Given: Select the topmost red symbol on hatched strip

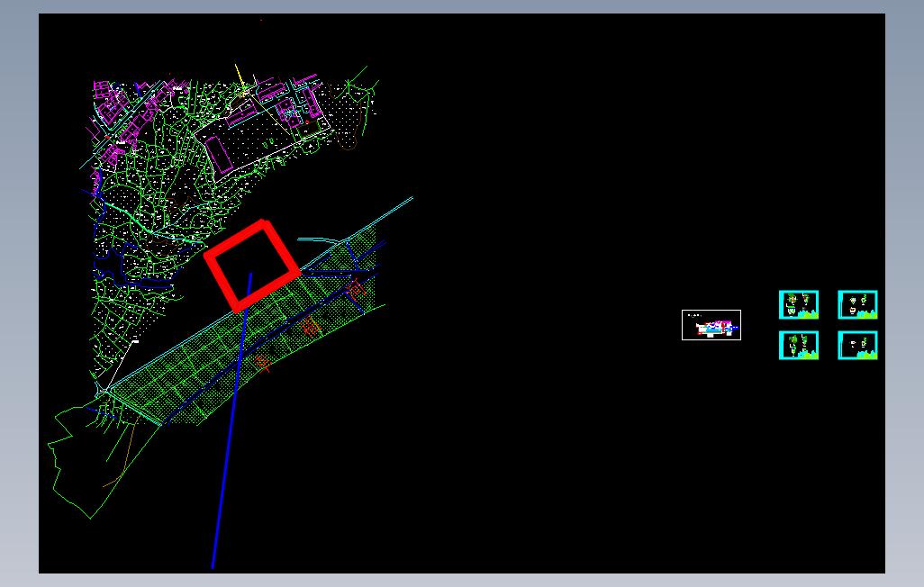Looking at the screenshot, I should pyautogui.click(x=356, y=289).
